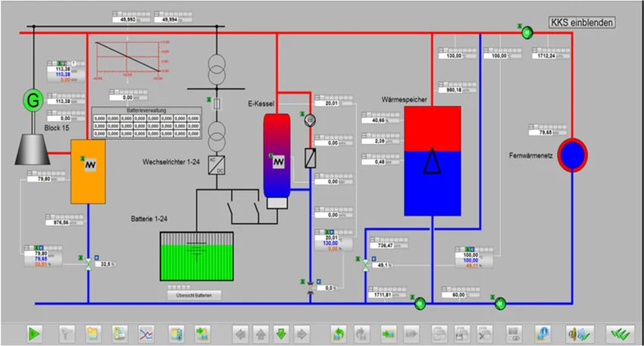This screenshot has height=346, width=644.
Task: Open the Übersicht Batterien button
Action: 194,295
